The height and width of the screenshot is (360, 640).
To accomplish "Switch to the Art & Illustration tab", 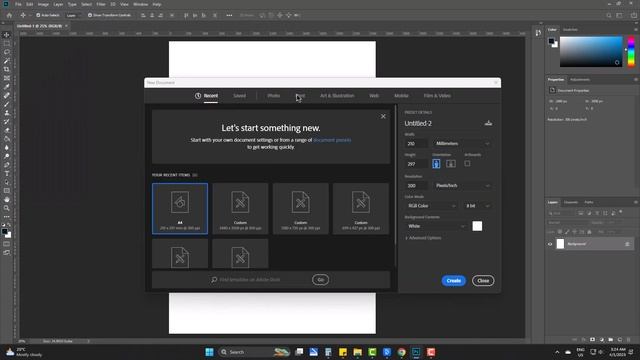I will [337, 96].
